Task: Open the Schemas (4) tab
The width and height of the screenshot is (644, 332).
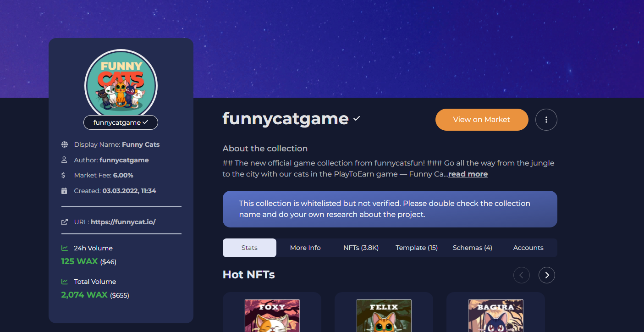Action: pos(473,248)
